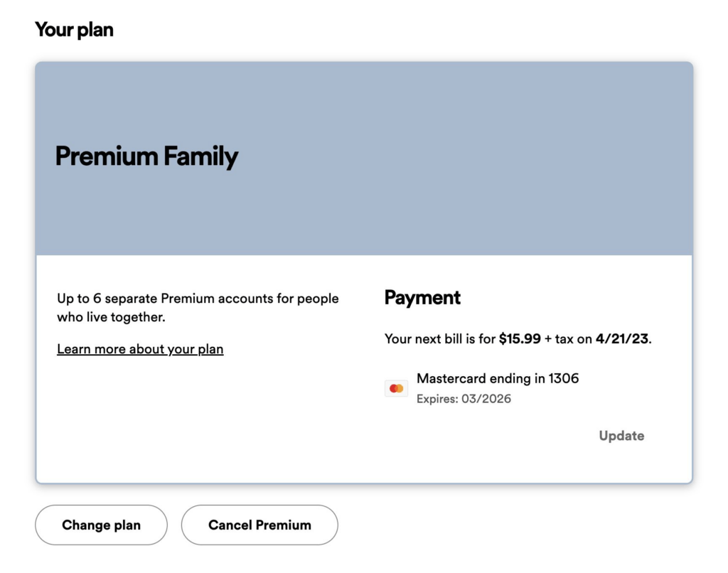Viewport: 728px width, 573px height.
Task: Click the Update payment link
Action: tap(621, 436)
